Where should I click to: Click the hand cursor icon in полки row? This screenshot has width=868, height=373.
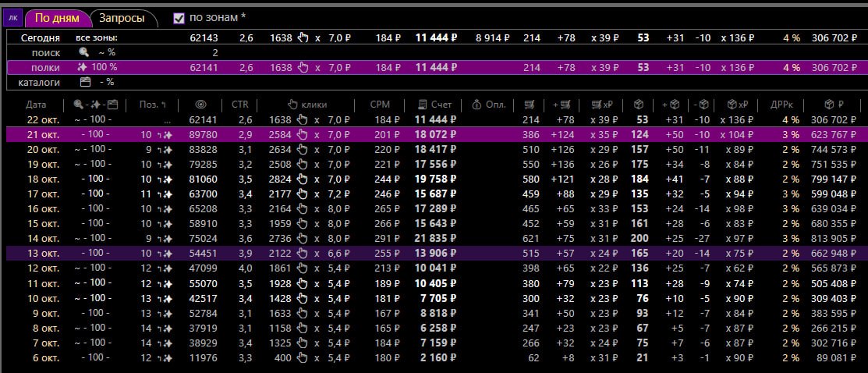[x=303, y=68]
